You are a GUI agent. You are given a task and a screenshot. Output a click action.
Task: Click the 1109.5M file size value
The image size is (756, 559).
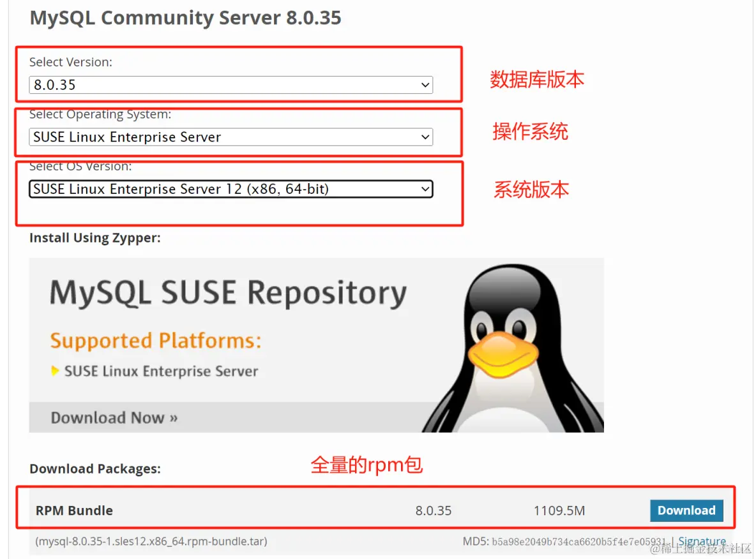[x=559, y=511]
